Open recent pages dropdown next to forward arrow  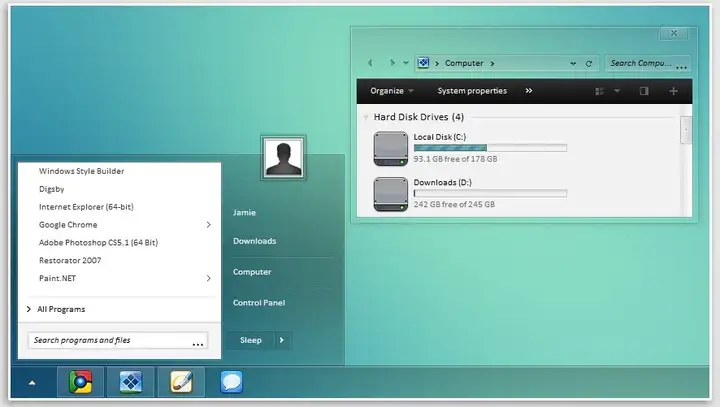[x=406, y=63]
